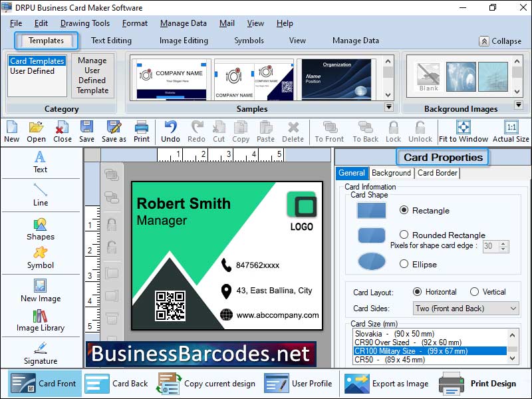Image resolution: width=532 pixels, height=399 pixels.
Task: Switch to the Background tab
Action: tap(391, 173)
